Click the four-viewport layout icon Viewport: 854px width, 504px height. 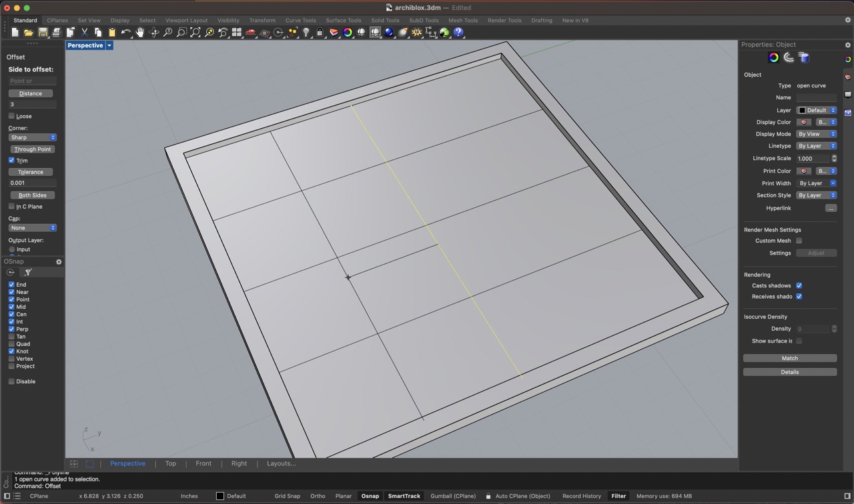tap(237, 32)
